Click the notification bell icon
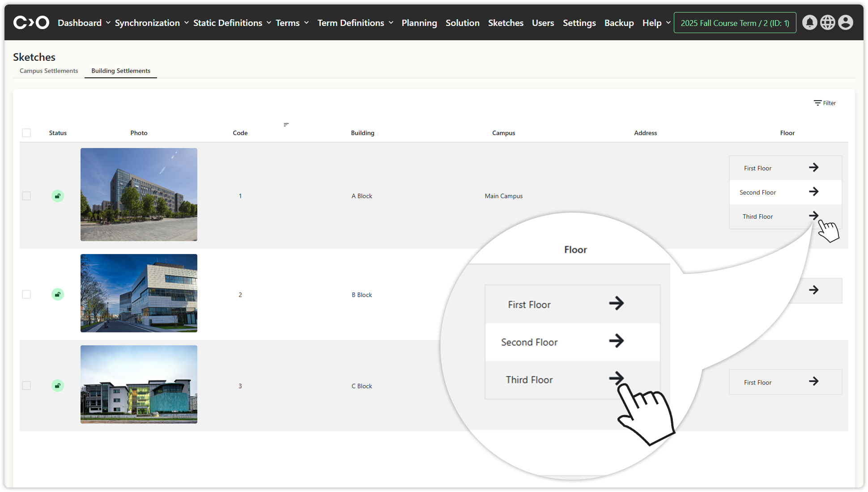 [809, 22]
